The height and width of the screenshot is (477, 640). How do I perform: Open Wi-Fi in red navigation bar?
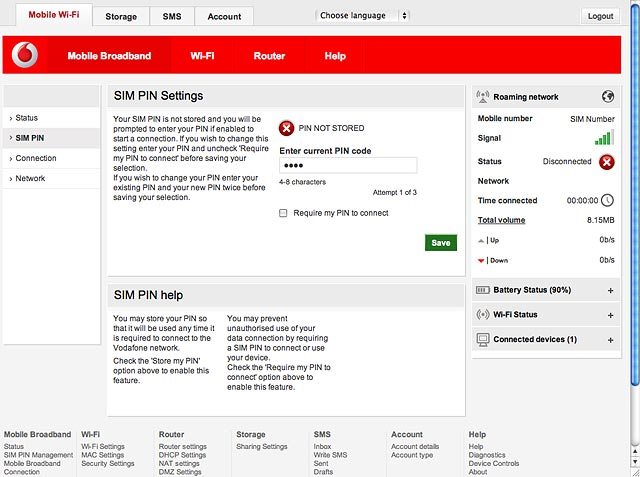tap(202, 56)
